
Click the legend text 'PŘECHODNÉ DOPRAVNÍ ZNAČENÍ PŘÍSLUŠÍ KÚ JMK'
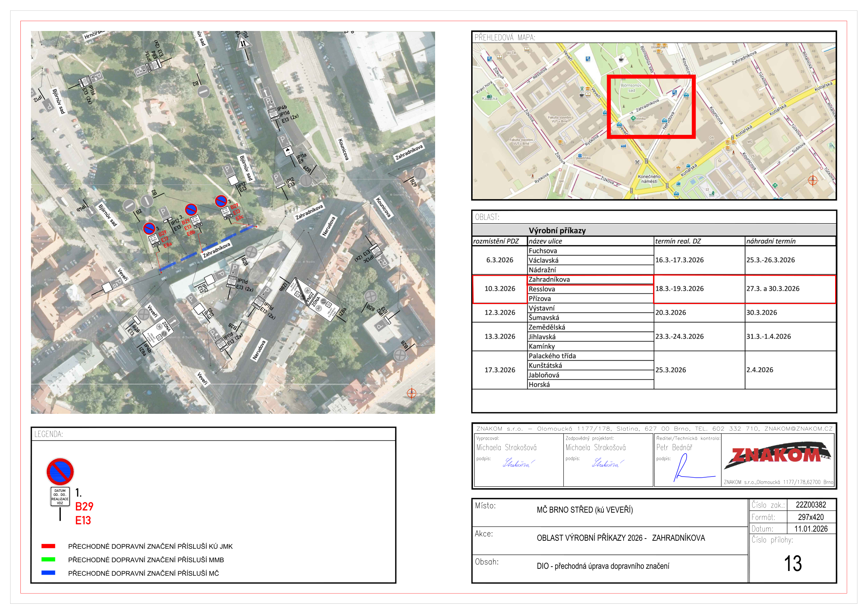click(x=150, y=546)
